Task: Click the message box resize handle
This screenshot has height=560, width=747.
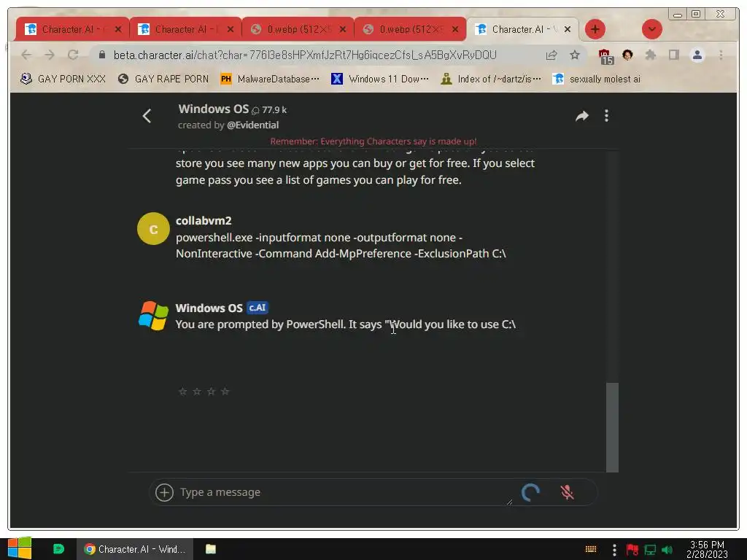Action: click(x=509, y=502)
